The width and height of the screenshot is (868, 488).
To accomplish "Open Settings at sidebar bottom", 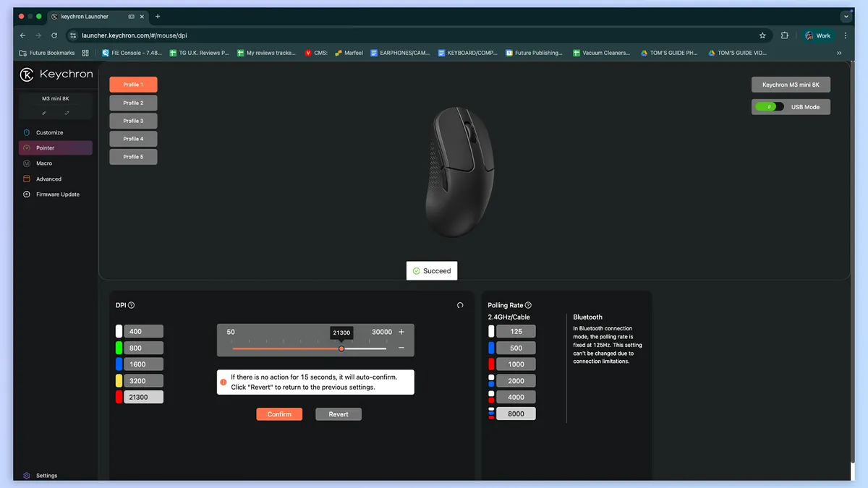I will point(41,476).
